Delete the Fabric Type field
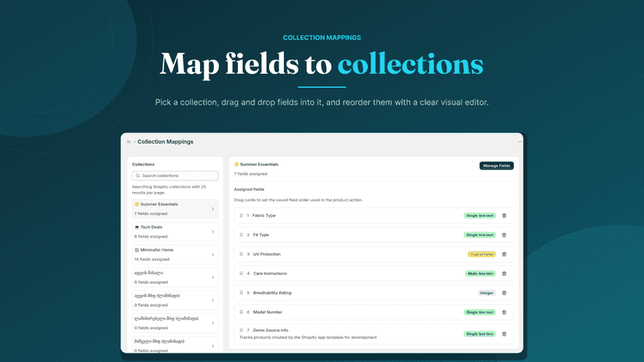This screenshot has height=362, width=644. 504,215
